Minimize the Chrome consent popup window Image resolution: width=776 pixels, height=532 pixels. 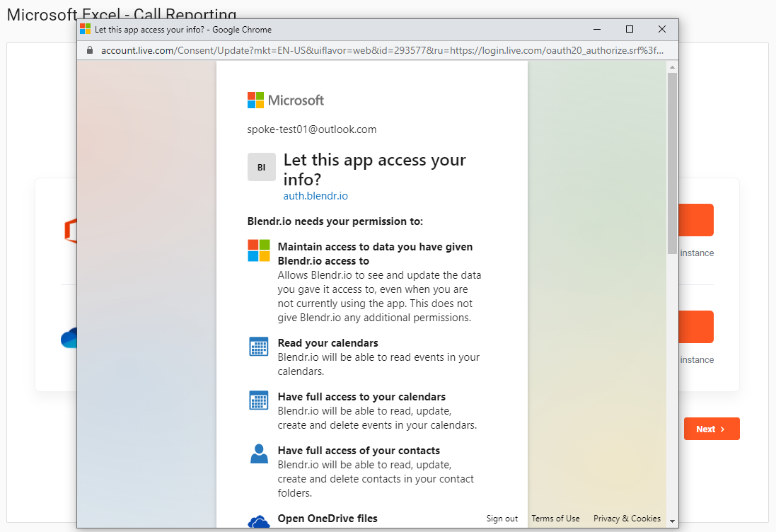(x=597, y=29)
